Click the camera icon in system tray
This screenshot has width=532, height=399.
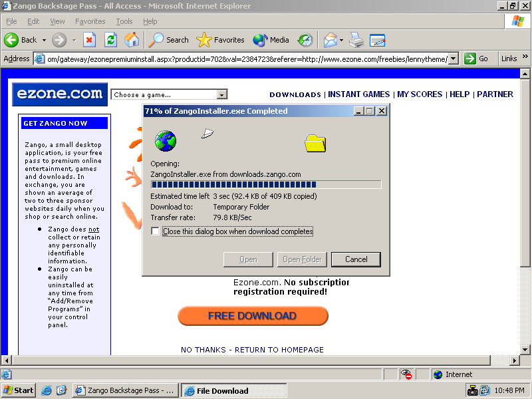click(x=472, y=390)
